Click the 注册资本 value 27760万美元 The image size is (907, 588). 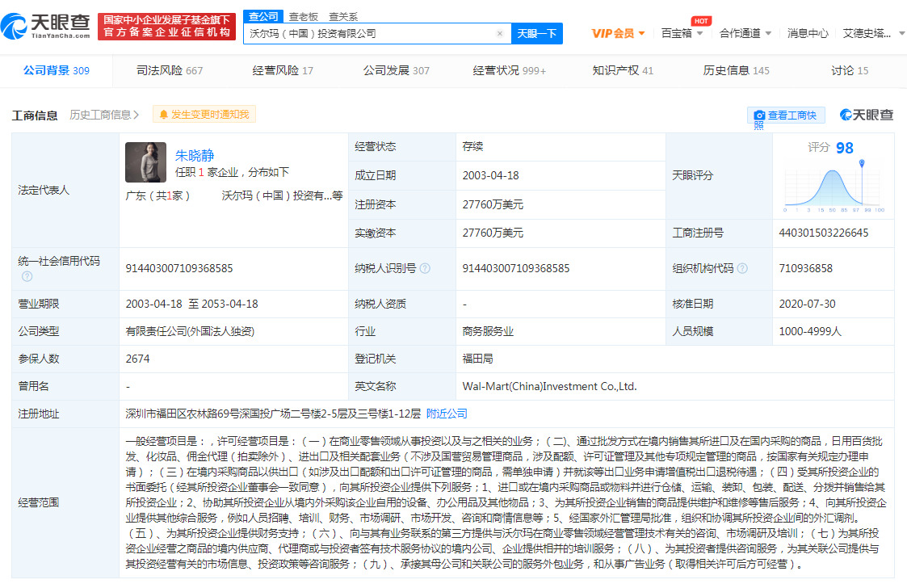(493, 204)
